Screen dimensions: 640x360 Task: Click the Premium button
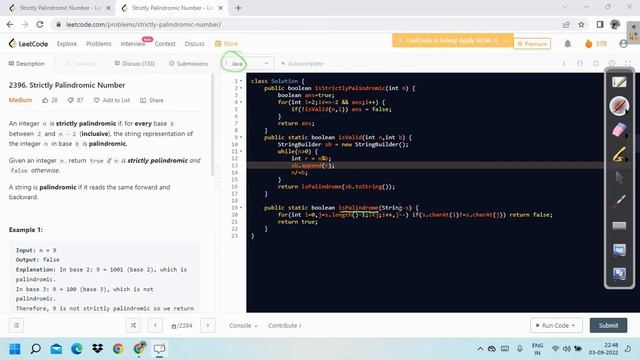532,44
